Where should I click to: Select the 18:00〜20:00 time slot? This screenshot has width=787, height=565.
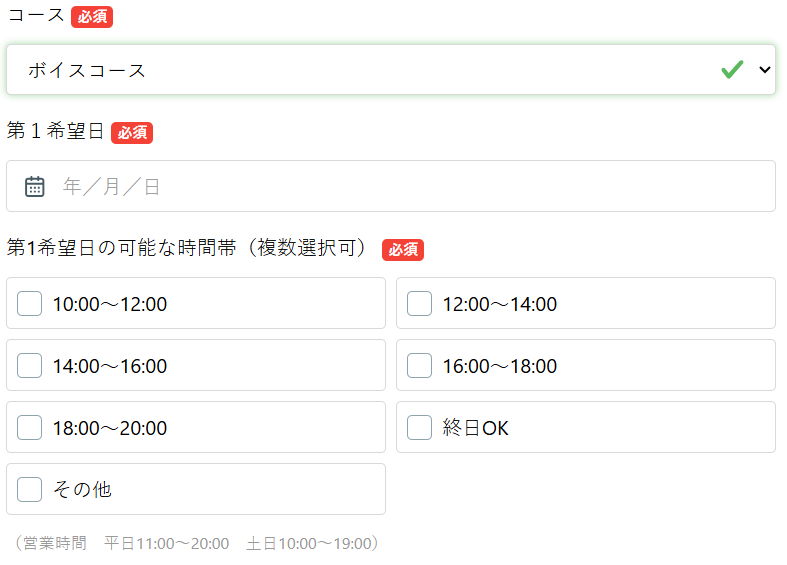30,428
